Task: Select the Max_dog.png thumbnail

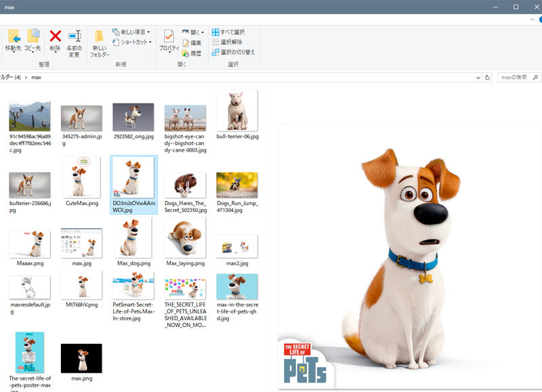Action: pyautogui.click(x=133, y=238)
